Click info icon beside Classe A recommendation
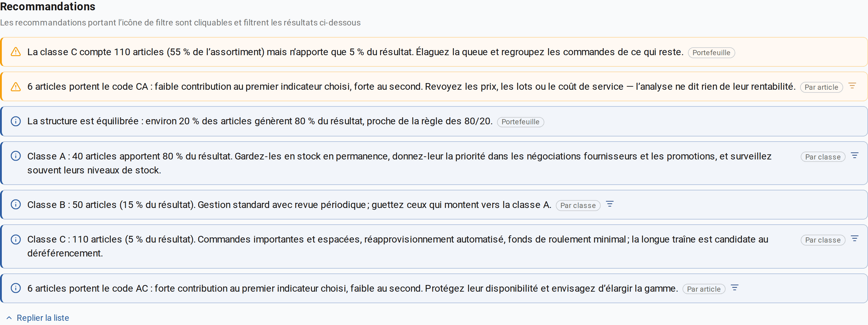This screenshot has width=868, height=325. click(x=15, y=156)
